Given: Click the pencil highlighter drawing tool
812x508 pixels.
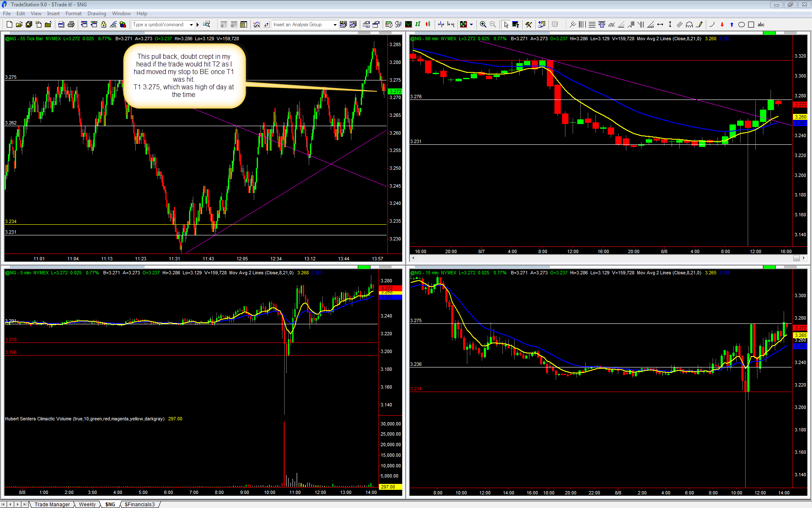Looking at the screenshot, I should [x=699, y=25].
